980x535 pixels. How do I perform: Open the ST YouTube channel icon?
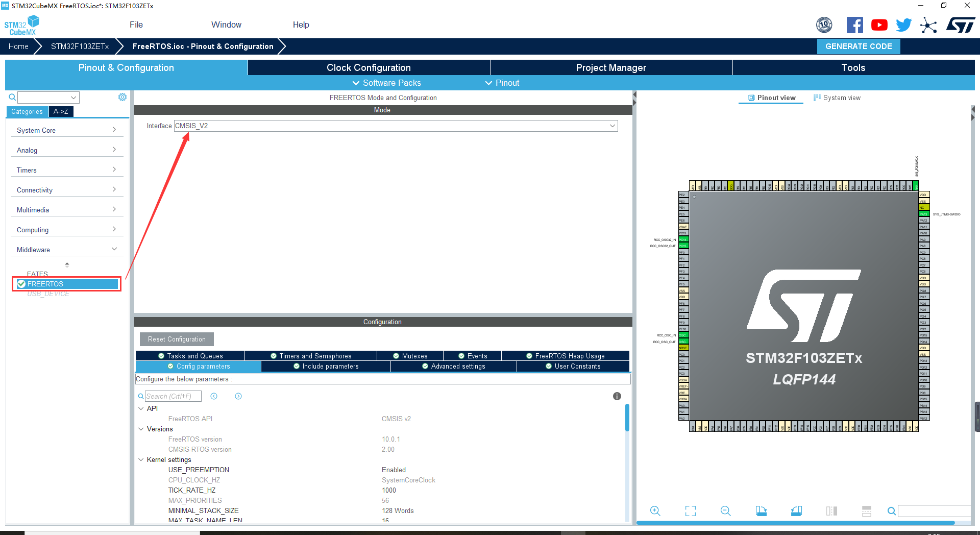tap(879, 25)
